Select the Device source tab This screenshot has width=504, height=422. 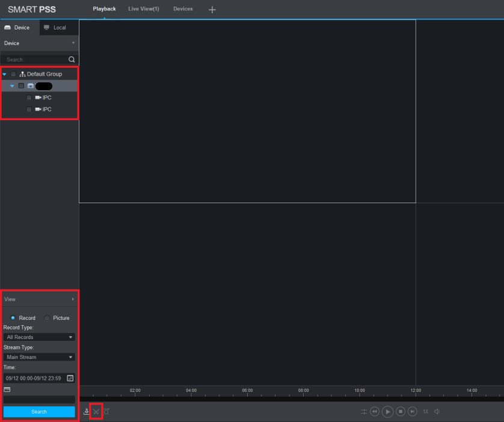(20, 28)
